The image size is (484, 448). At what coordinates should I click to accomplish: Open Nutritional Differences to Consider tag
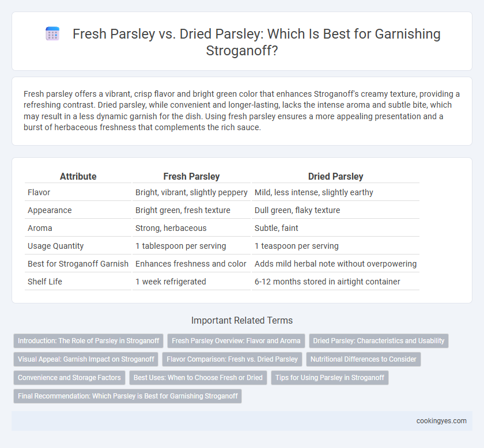(x=364, y=359)
